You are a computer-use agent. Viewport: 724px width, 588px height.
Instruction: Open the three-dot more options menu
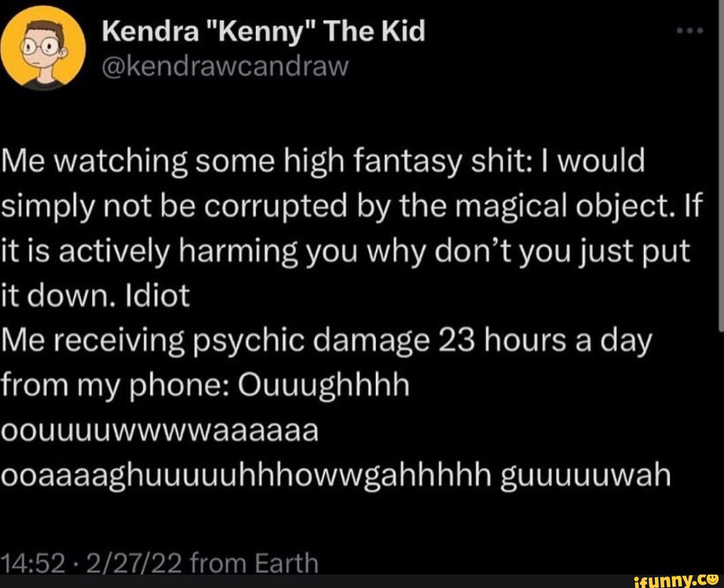coord(690,30)
